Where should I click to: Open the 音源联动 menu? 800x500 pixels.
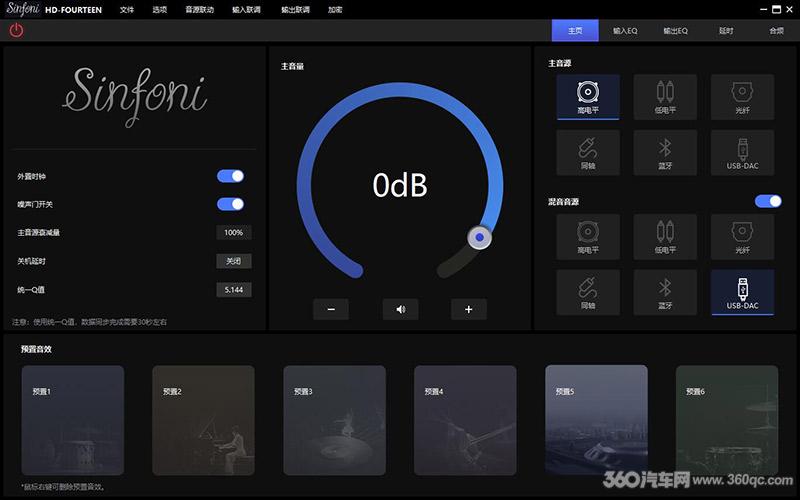[x=199, y=10]
